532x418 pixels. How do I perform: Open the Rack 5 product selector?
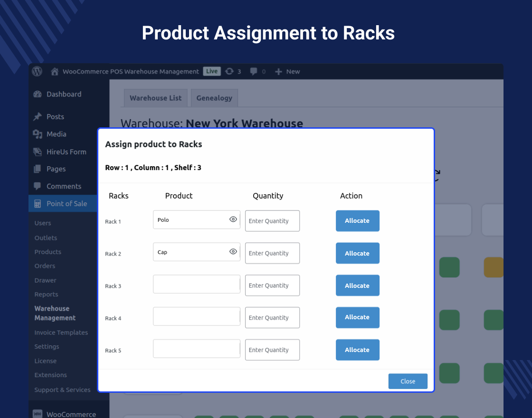196,348
